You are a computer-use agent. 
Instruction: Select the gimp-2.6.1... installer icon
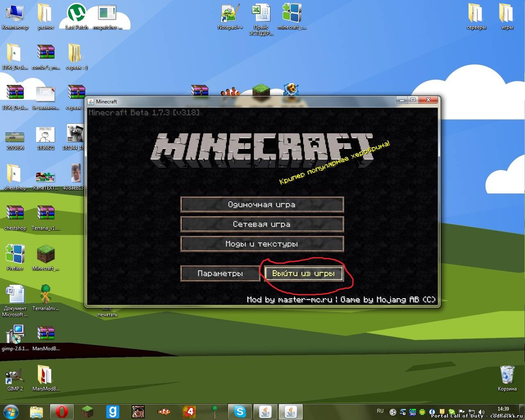[x=15, y=338]
